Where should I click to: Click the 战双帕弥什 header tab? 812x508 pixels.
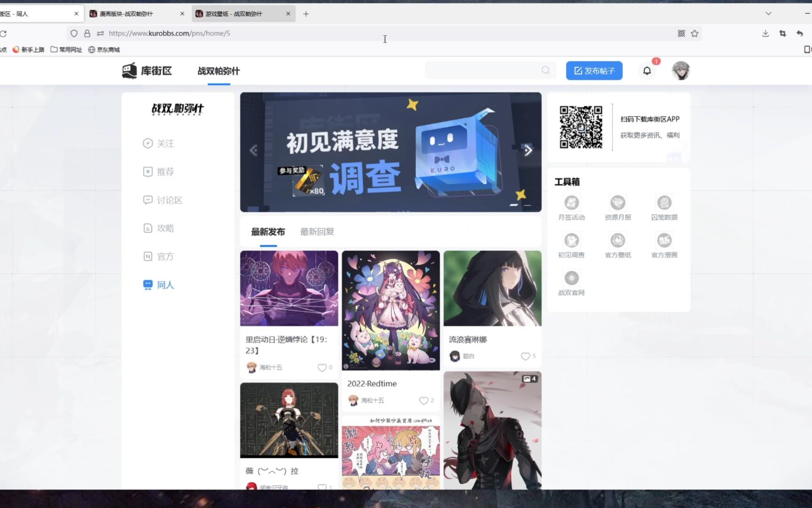click(219, 71)
